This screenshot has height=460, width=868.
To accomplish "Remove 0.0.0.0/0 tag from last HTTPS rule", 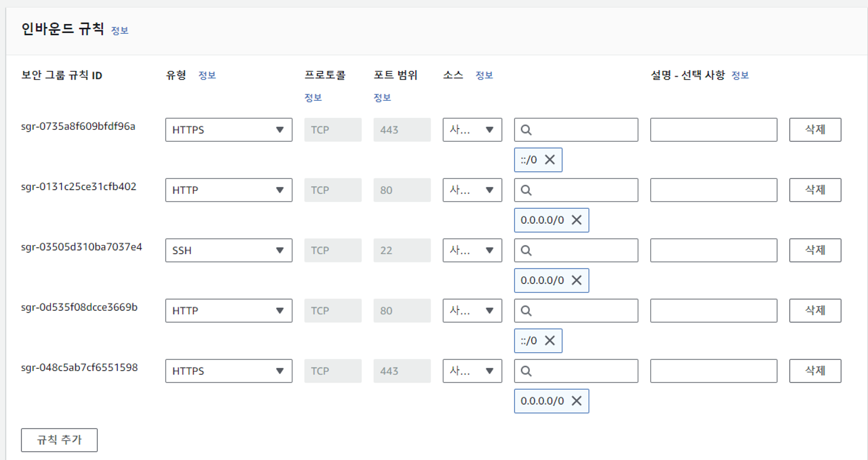I will pyautogui.click(x=576, y=401).
